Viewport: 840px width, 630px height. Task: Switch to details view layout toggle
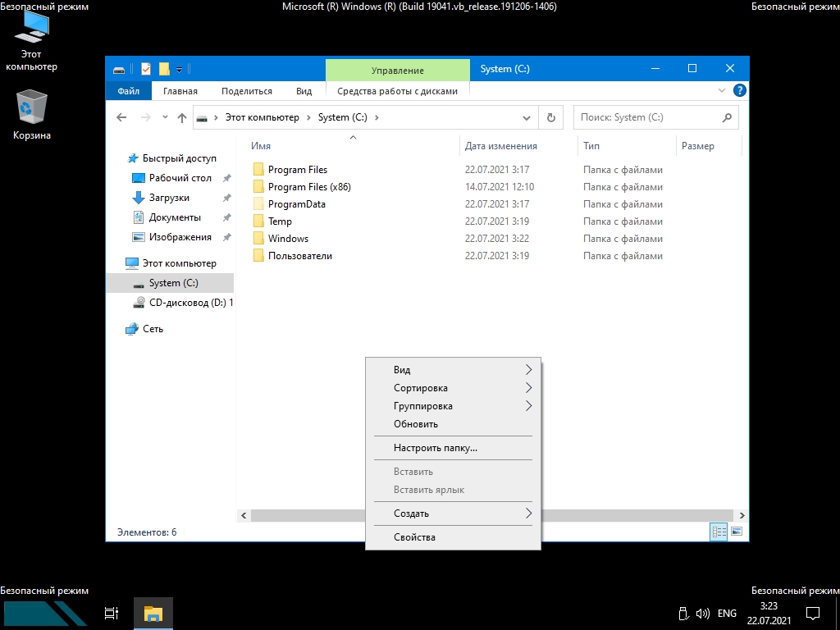[x=719, y=532]
